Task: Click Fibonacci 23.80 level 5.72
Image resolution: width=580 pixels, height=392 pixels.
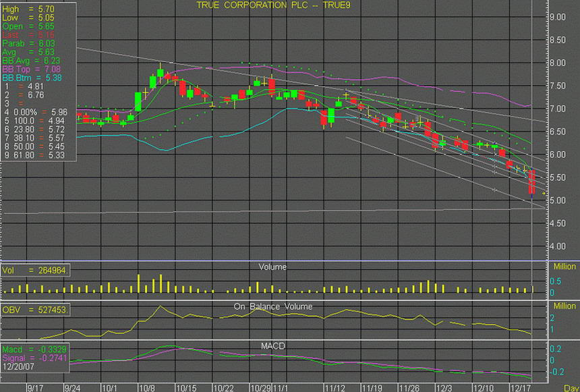Action: click(x=35, y=130)
